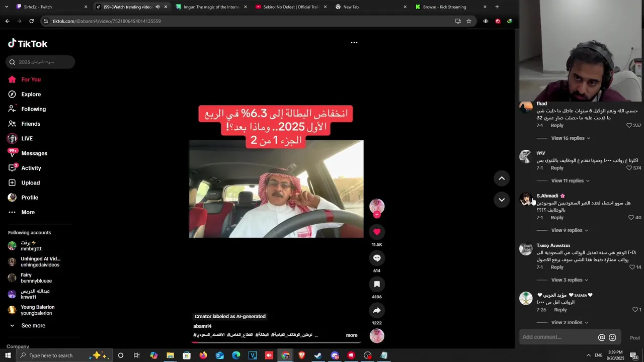This screenshot has height=362, width=644.
Task: Go to next video arrow
Action: tap(502, 200)
